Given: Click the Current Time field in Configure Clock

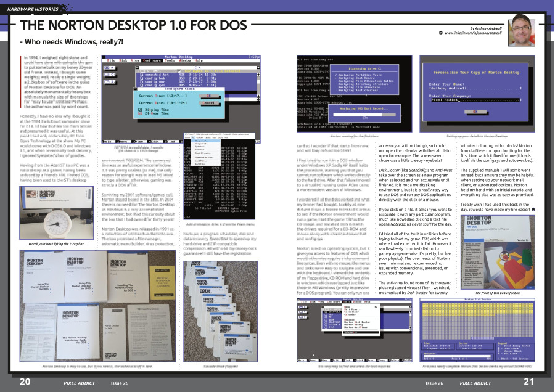Looking at the screenshot, I should (177, 96).
